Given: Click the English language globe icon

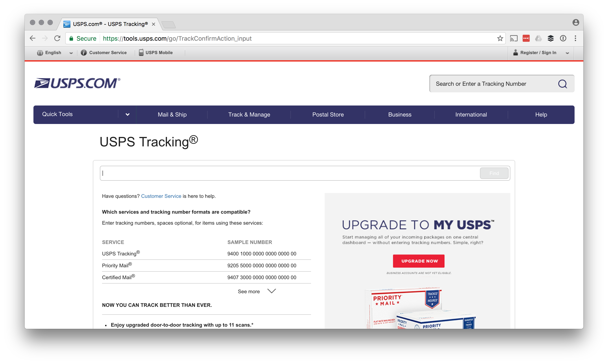Looking at the screenshot, I should 39,53.
